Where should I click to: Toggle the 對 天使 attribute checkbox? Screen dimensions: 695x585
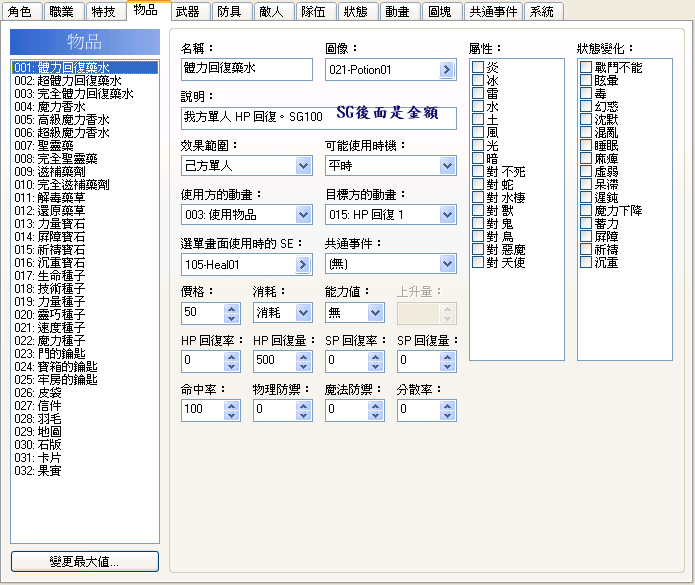click(478, 262)
